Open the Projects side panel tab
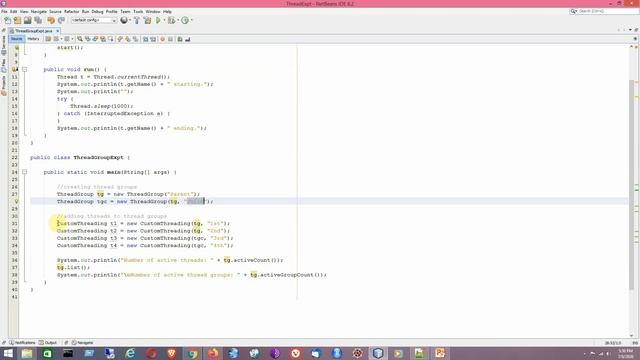 [x=4, y=86]
